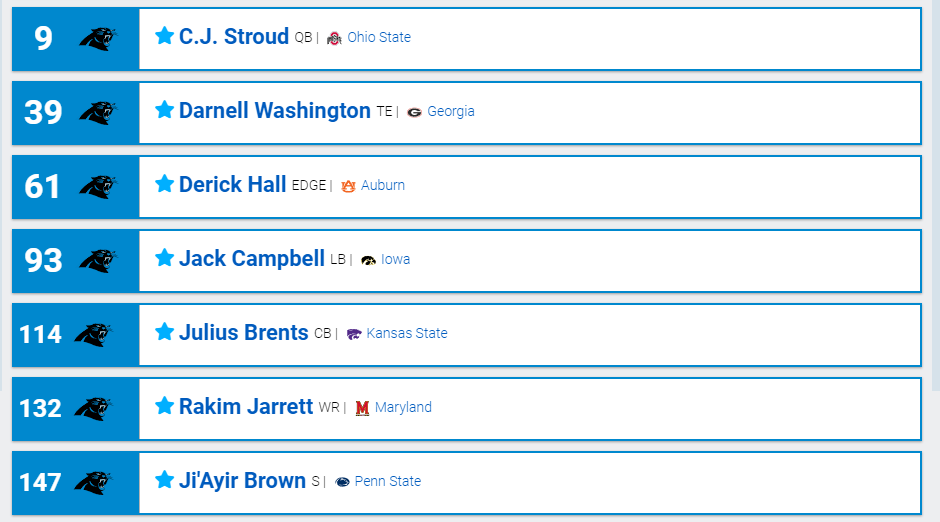This screenshot has width=940, height=522.
Task: Select the Auburn school link
Action: coord(383,185)
